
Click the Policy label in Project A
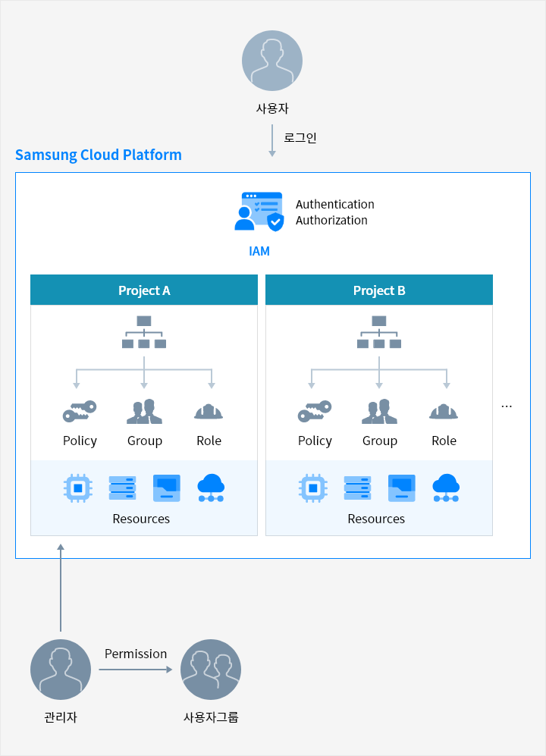[x=80, y=441]
